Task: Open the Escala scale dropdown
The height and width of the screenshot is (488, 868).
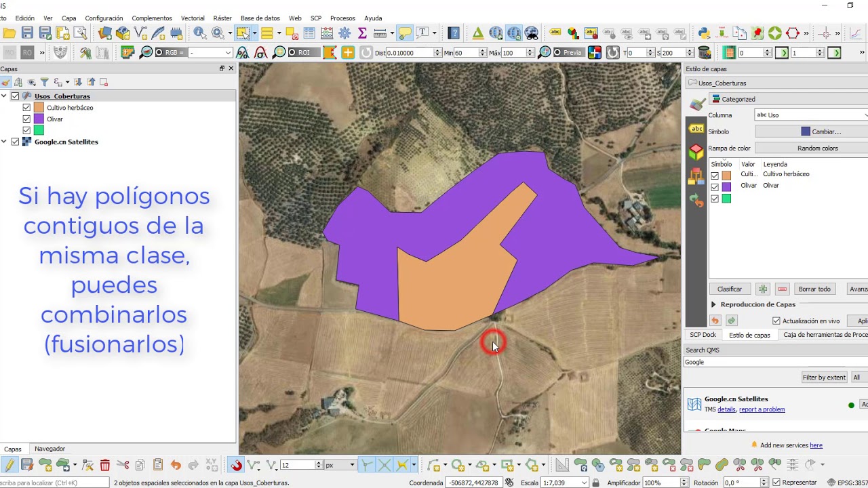Action: point(584,483)
